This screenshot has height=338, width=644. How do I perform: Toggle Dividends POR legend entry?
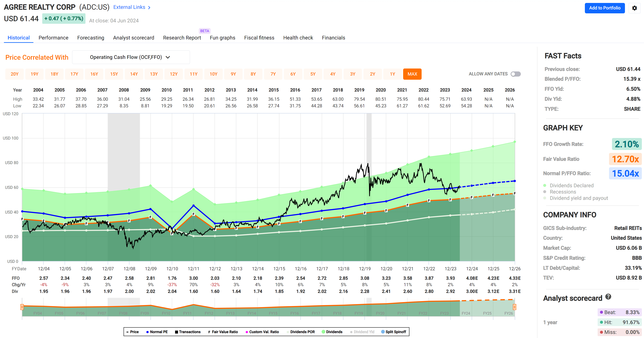tap(301, 332)
